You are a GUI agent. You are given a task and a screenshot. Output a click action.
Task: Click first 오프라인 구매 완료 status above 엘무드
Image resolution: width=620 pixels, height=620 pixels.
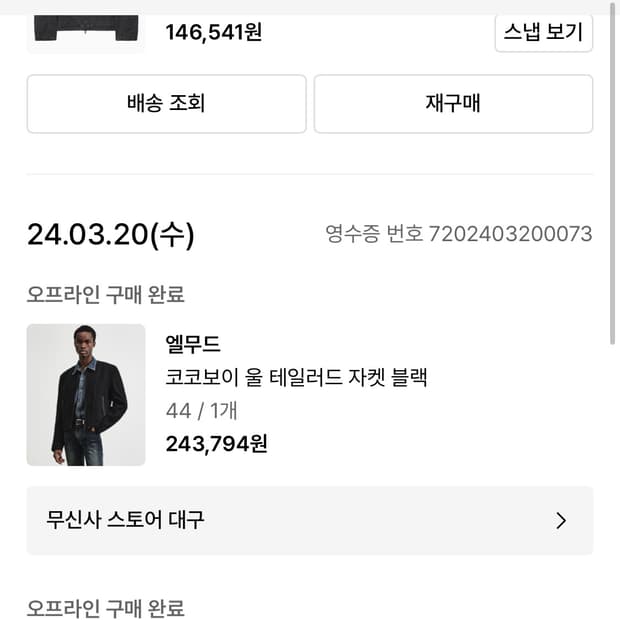click(x=105, y=294)
